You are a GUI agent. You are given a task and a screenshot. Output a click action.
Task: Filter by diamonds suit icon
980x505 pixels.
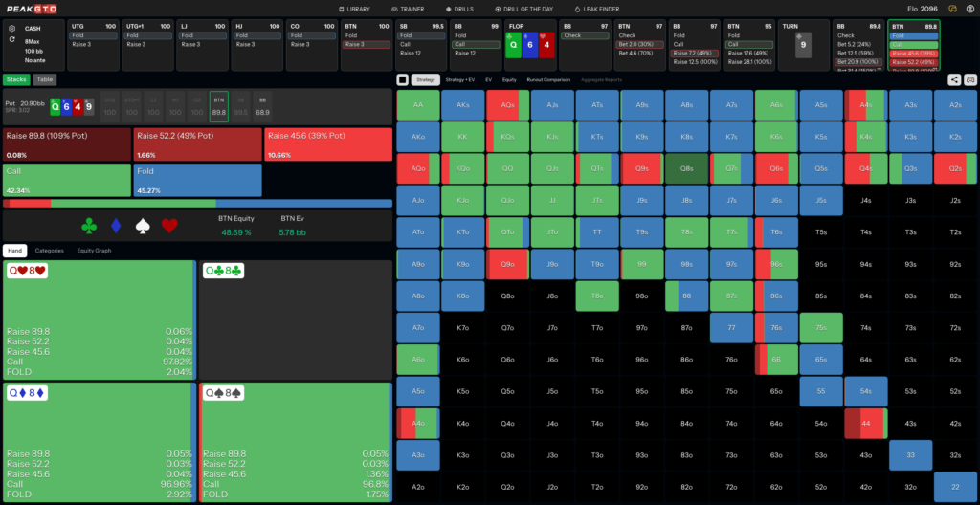[x=116, y=227]
